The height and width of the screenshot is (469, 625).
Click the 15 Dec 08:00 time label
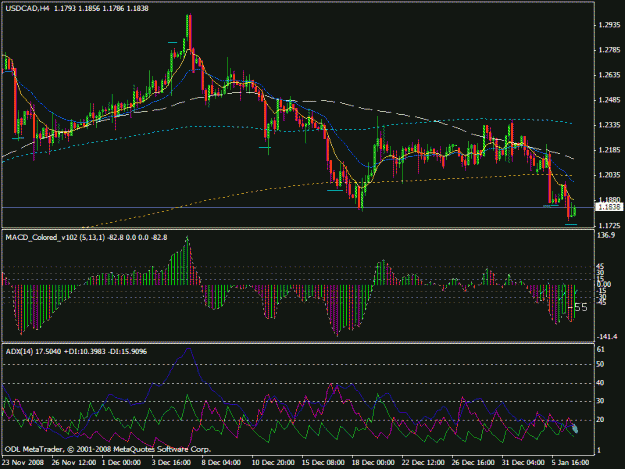(323, 463)
